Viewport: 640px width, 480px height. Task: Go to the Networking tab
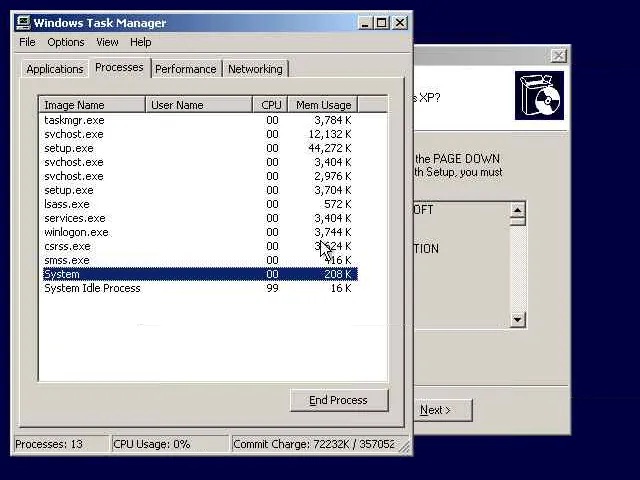pos(255,69)
